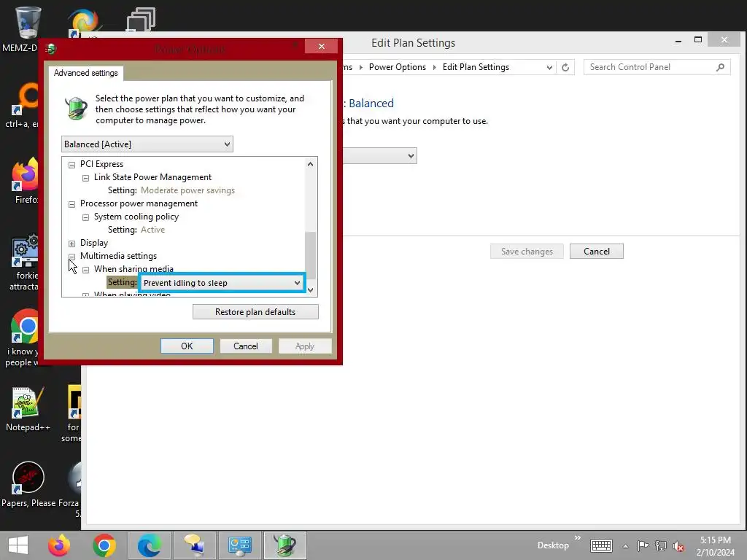Collapse Processor power management node

point(72,204)
